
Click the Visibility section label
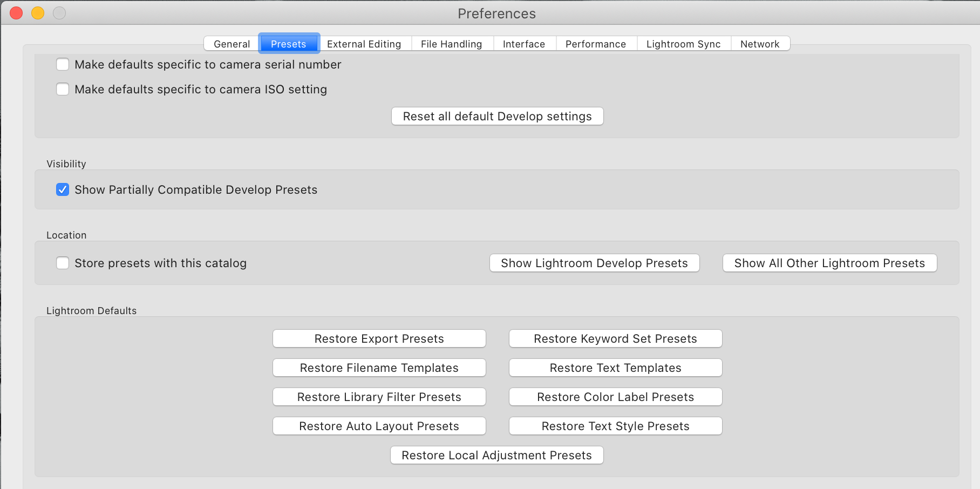66,164
